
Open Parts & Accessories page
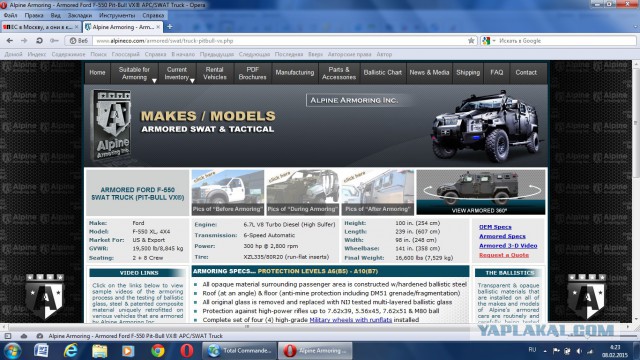tap(339, 73)
